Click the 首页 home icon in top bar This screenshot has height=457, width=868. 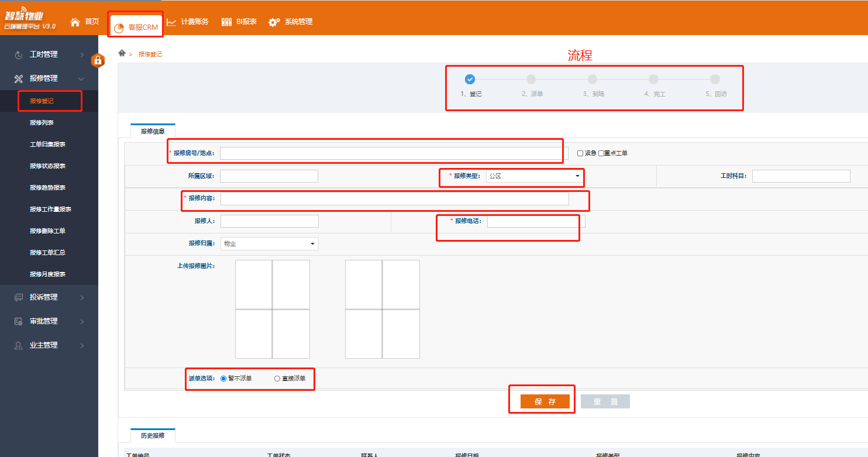75,22
